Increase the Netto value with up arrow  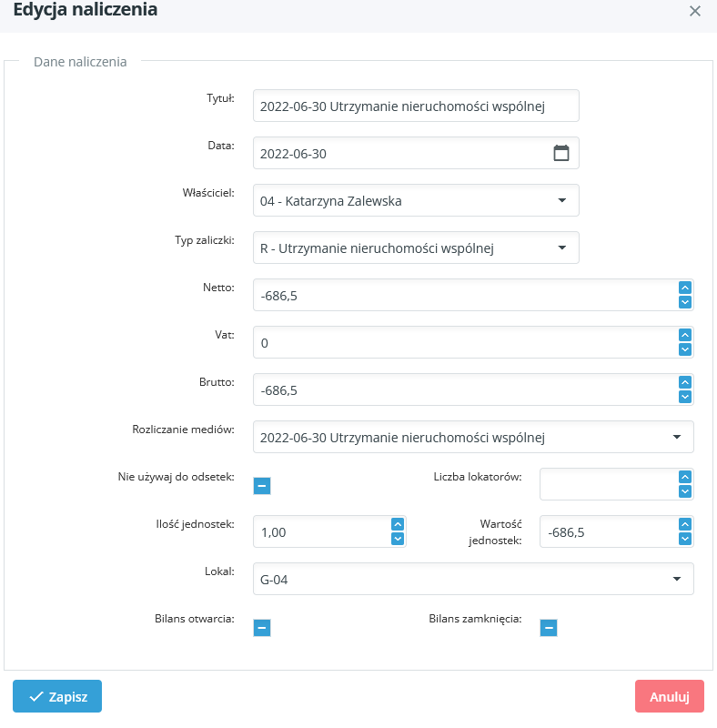tap(685, 288)
